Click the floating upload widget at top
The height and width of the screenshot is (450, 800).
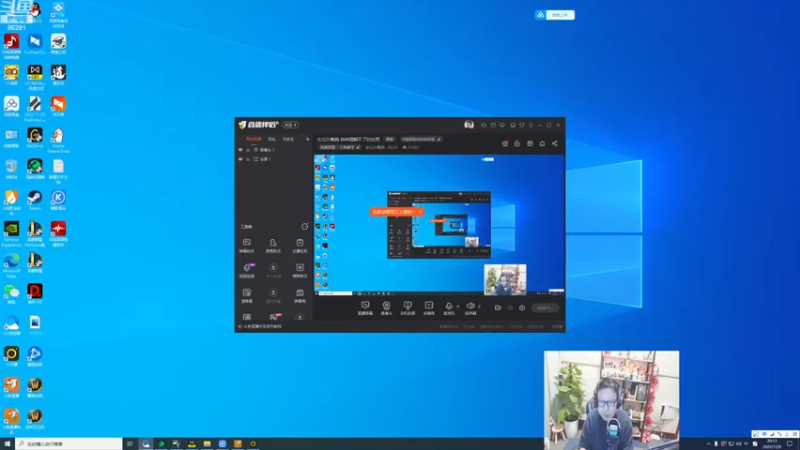pos(555,15)
